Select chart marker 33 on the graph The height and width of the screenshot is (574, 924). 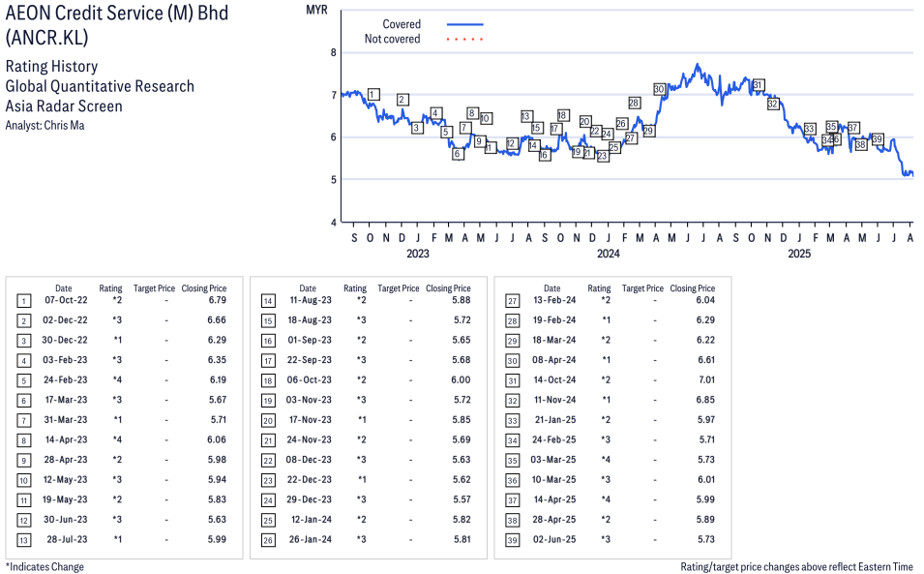pyautogui.click(x=810, y=129)
